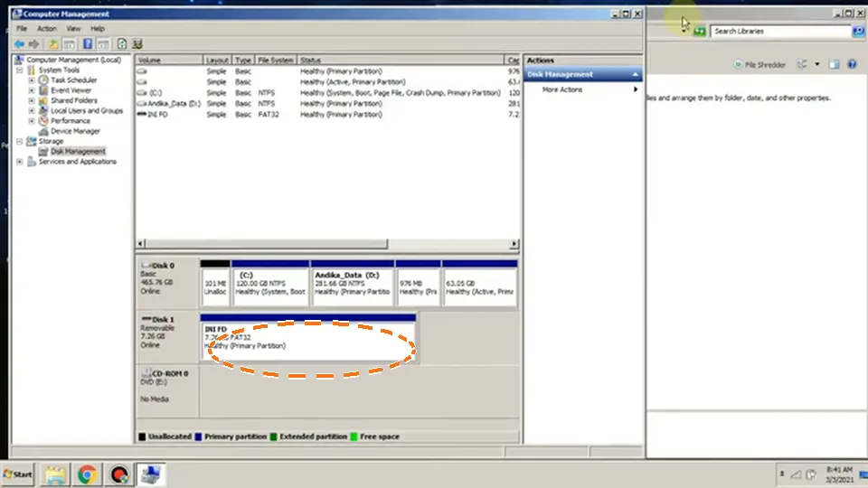The height and width of the screenshot is (488, 868).
Task: Open the Action menu
Action: (x=46, y=28)
